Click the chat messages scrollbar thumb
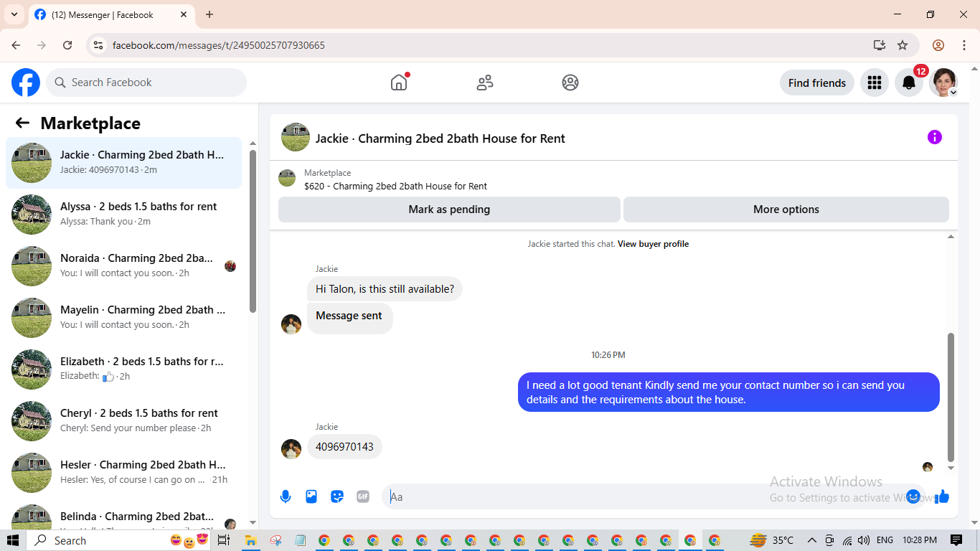Screen dimensions: 980x551 pyautogui.click(x=951, y=397)
